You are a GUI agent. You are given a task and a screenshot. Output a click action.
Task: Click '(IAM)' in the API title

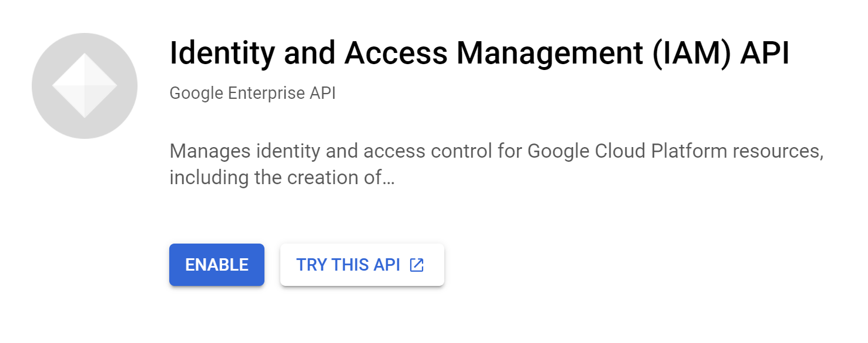coord(682,54)
